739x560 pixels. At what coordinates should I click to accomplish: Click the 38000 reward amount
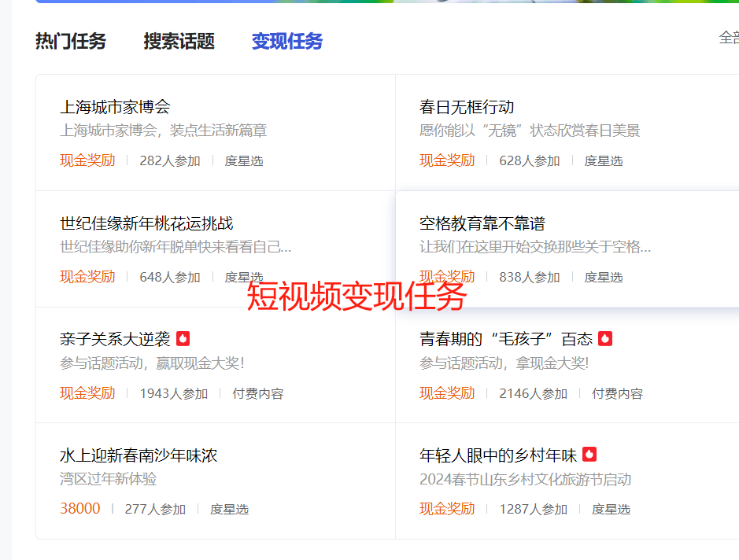[x=80, y=509]
